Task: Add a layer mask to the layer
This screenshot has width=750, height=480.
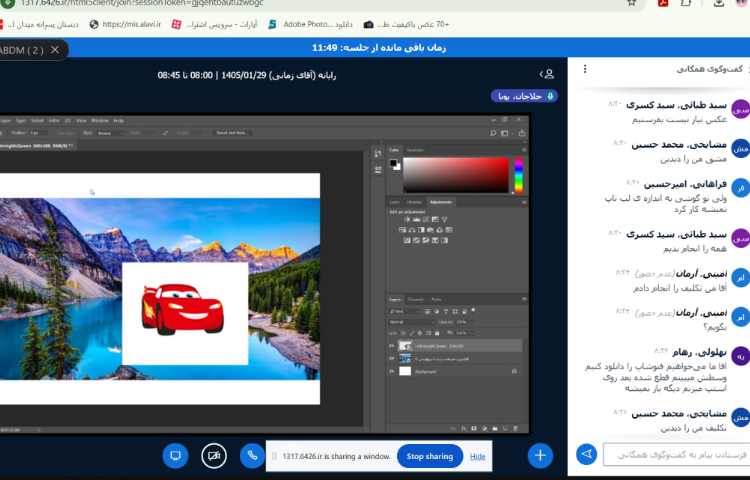Action: click(474, 428)
